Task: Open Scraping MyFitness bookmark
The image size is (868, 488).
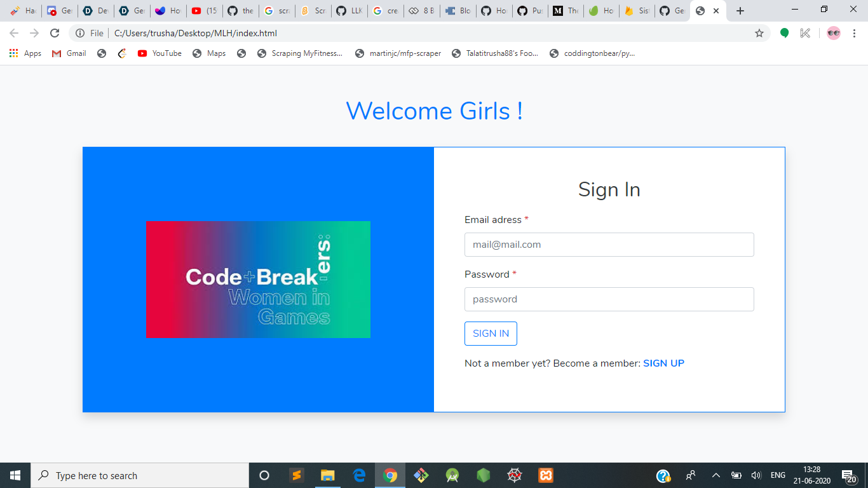Action: pos(300,53)
